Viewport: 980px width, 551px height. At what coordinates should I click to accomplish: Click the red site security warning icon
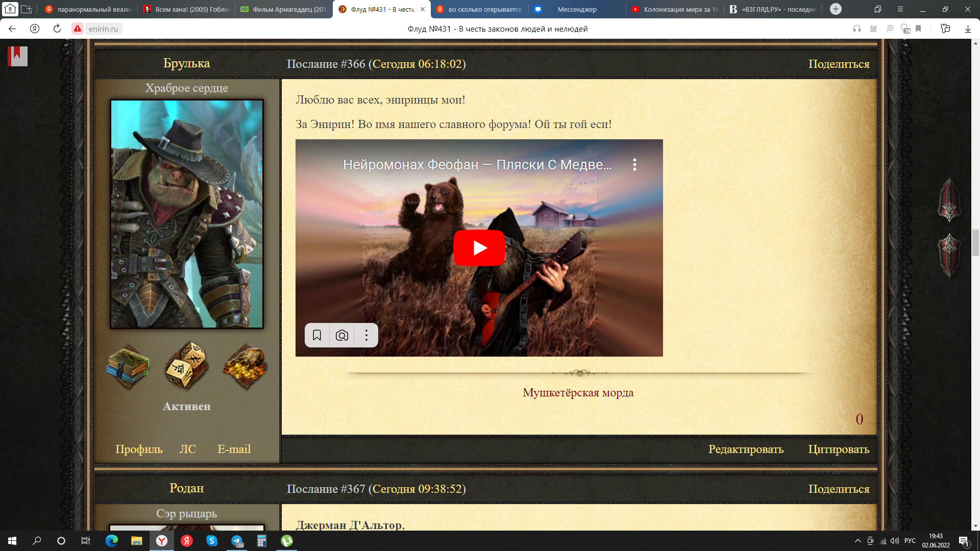(x=78, y=29)
